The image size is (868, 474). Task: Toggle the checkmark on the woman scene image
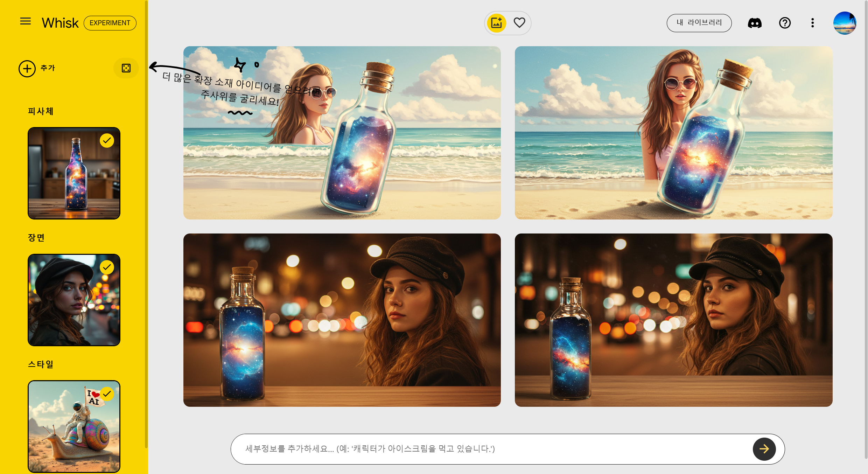pyautogui.click(x=107, y=267)
